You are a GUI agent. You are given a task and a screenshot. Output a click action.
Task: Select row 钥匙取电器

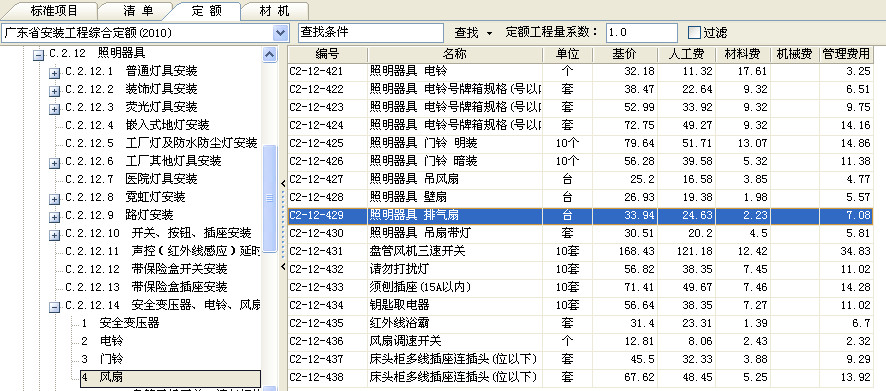(x=580, y=305)
